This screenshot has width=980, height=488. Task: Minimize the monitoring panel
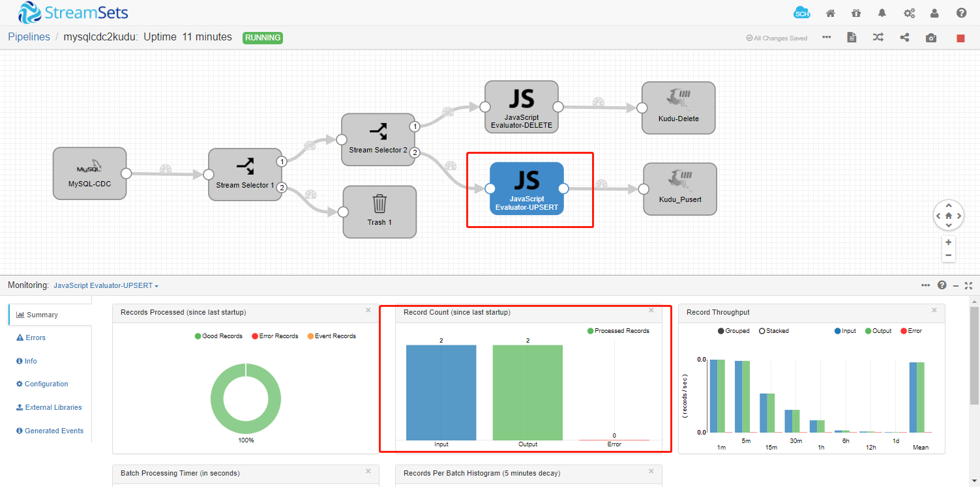pos(956,285)
